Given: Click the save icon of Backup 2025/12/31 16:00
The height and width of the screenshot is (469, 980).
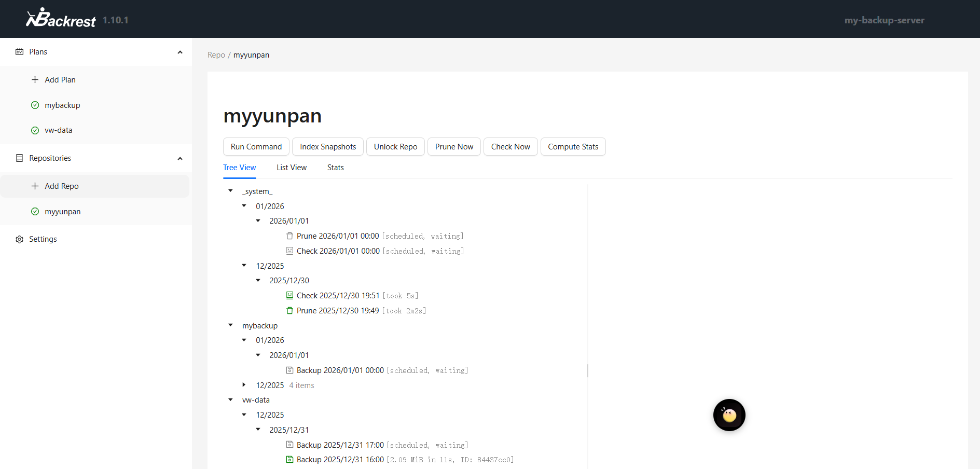Looking at the screenshot, I should tap(289, 460).
